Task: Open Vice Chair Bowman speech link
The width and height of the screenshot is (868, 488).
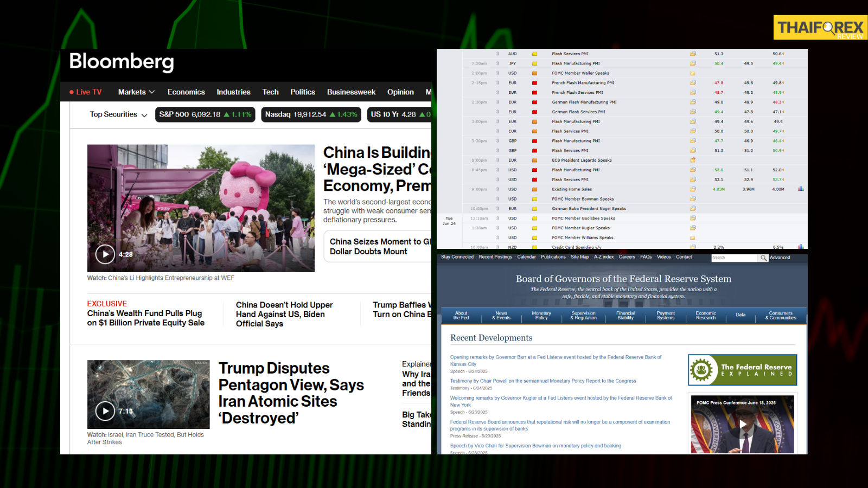Action: click(535, 446)
